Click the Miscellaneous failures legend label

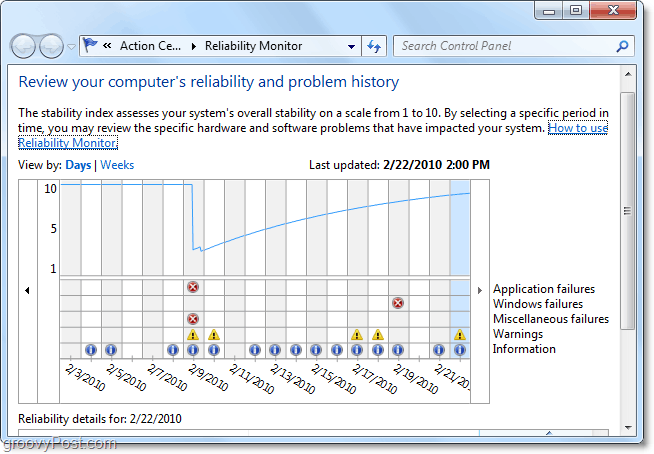tap(551, 319)
